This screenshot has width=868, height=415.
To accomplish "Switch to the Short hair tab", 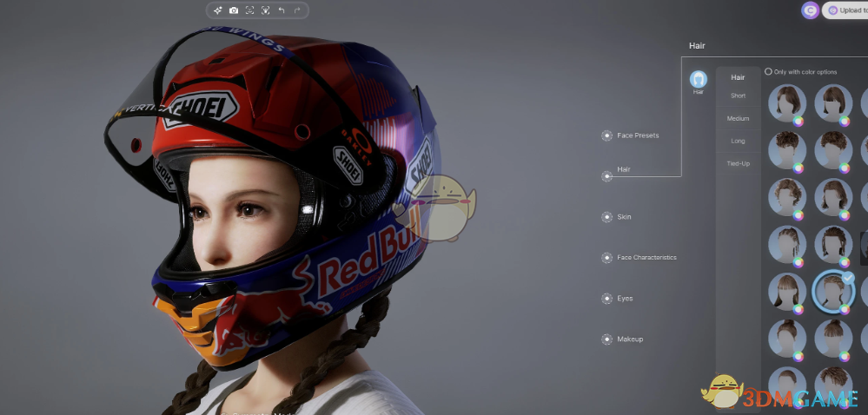I will (x=738, y=96).
